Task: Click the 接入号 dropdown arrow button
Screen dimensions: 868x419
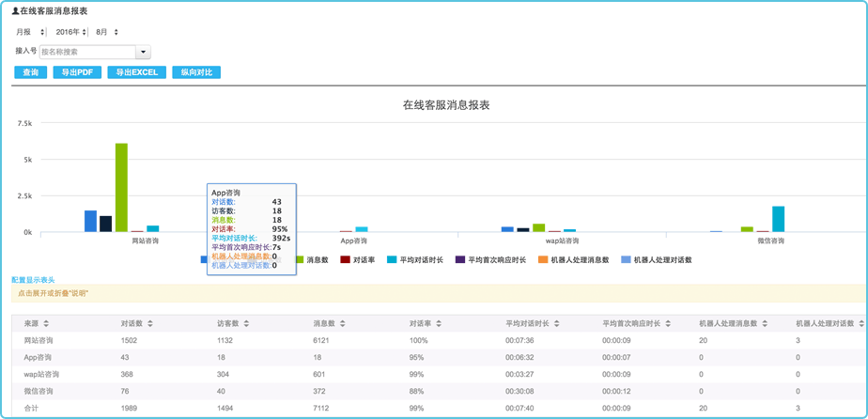Action: 144,53
